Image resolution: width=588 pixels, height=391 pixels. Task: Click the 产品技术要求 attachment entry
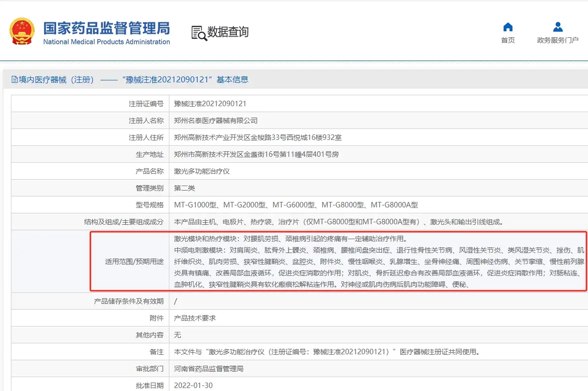click(195, 318)
